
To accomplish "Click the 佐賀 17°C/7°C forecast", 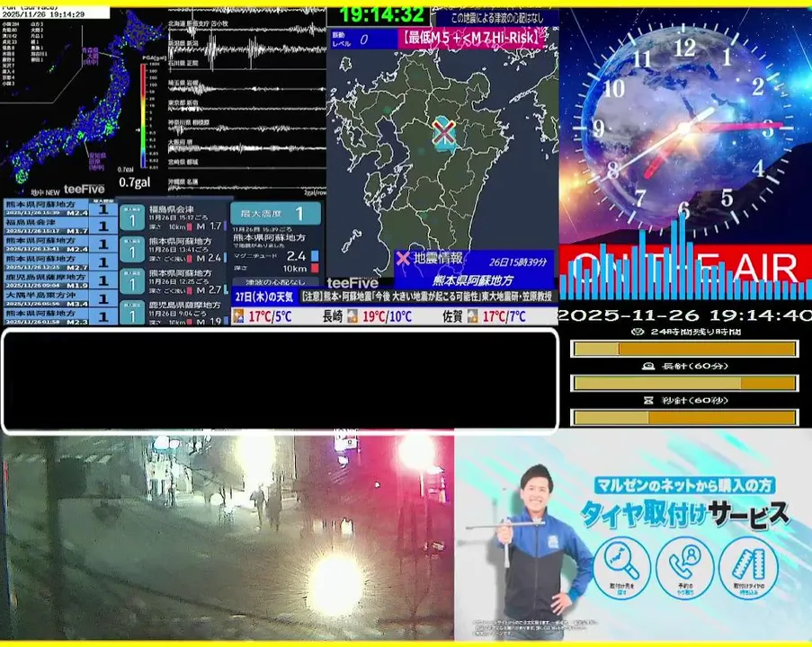I will tap(484, 315).
